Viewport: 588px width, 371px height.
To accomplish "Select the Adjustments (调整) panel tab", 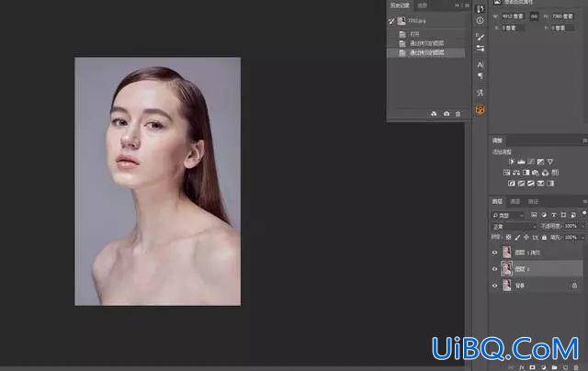I will 497,141.
